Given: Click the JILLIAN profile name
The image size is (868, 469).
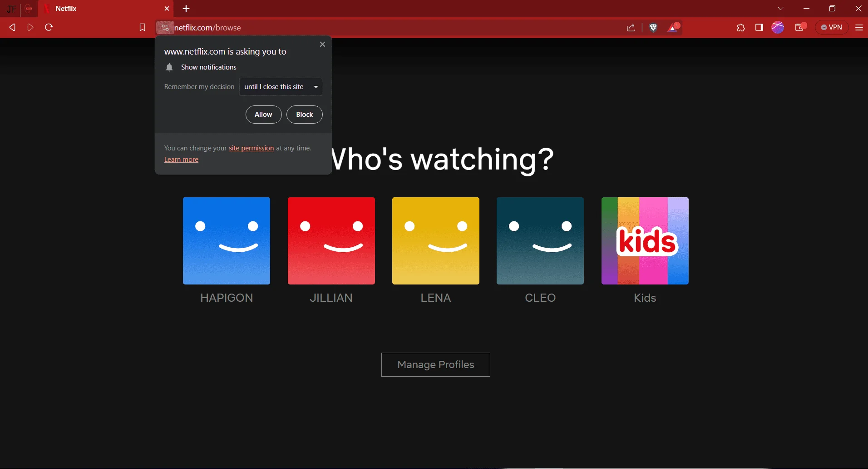Looking at the screenshot, I should [331, 298].
